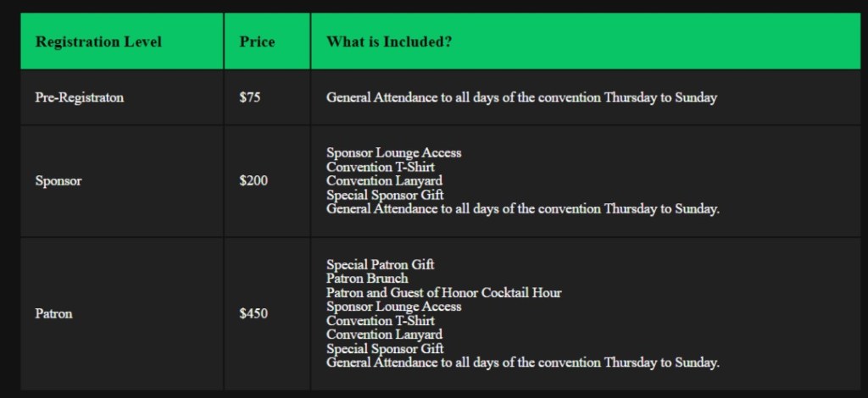Select the $450 price cell

coord(253,313)
